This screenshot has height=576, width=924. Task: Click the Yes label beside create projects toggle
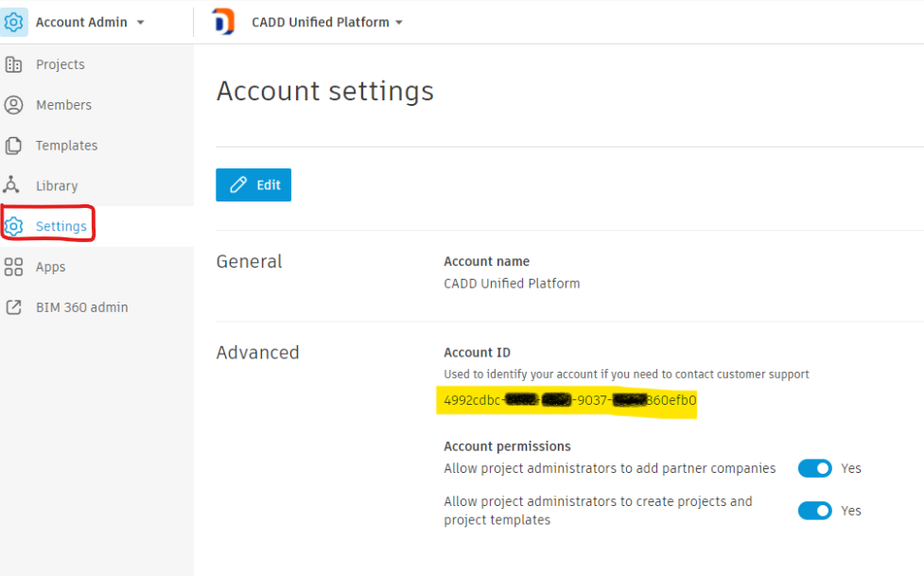coord(851,511)
